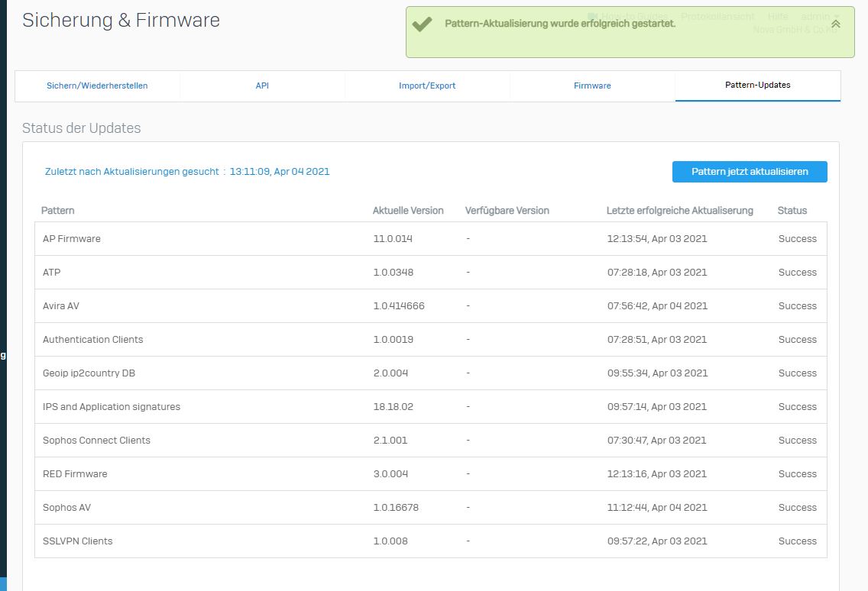Click version 2.0.004 of Geoip DB
This screenshot has height=591, width=868.
click(x=390, y=373)
